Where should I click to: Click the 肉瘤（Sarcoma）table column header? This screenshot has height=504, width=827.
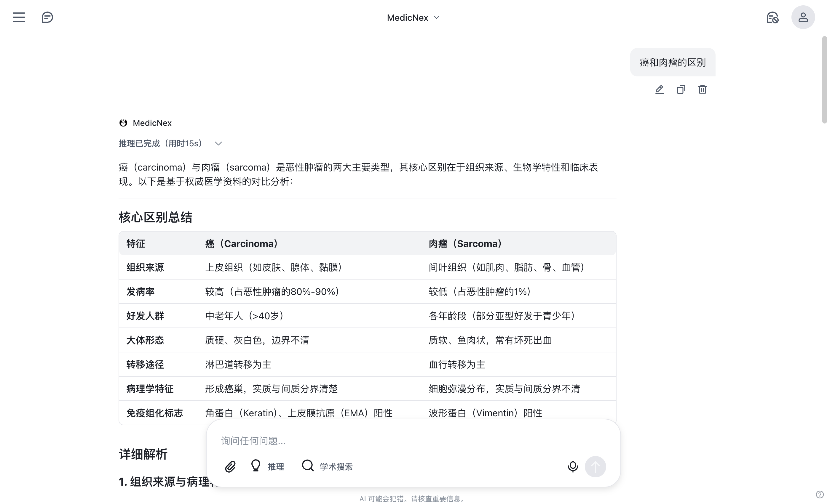[465, 243]
